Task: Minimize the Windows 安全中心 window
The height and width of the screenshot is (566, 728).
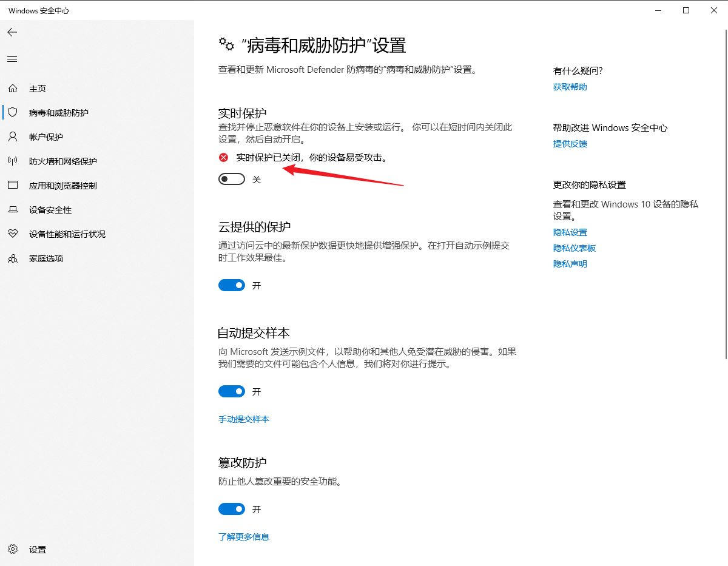Action: [658, 10]
